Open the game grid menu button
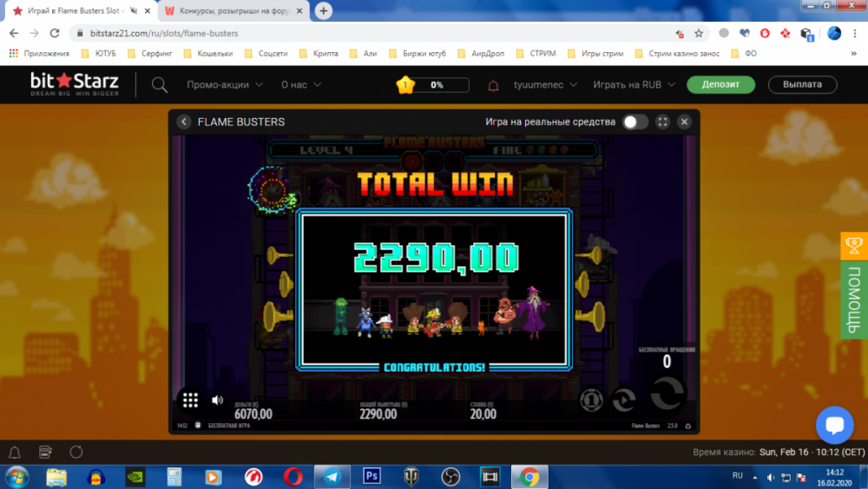The image size is (868, 489). (x=191, y=400)
